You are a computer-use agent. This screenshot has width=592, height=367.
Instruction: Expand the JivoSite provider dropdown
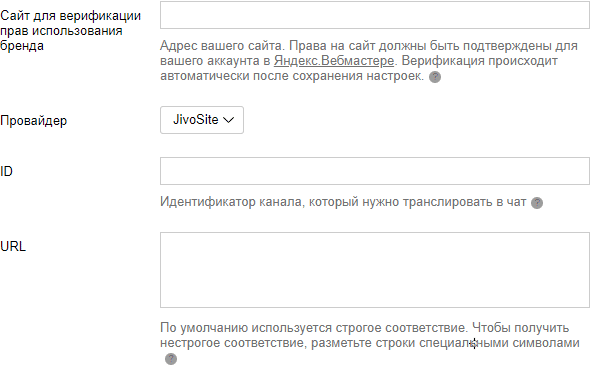202,120
